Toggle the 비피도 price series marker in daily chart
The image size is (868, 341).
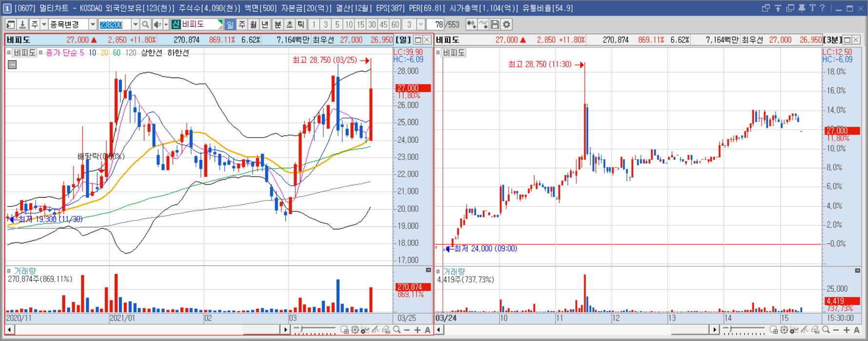click(9, 53)
